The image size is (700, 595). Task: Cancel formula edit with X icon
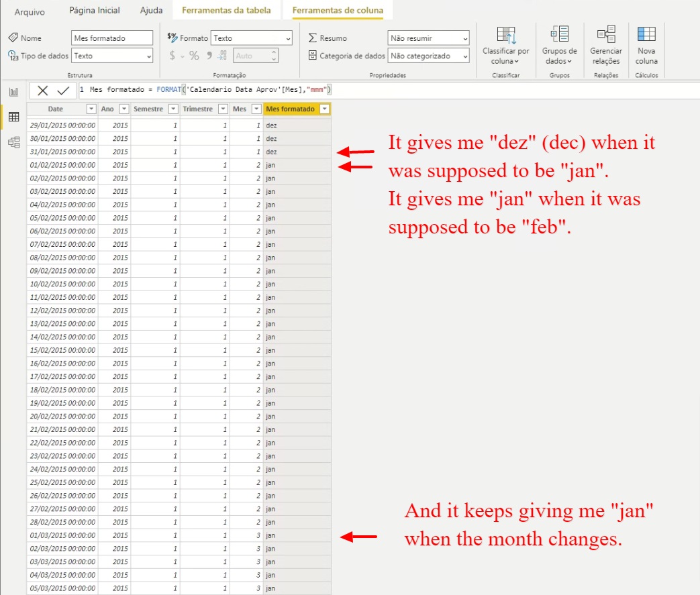coord(43,91)
